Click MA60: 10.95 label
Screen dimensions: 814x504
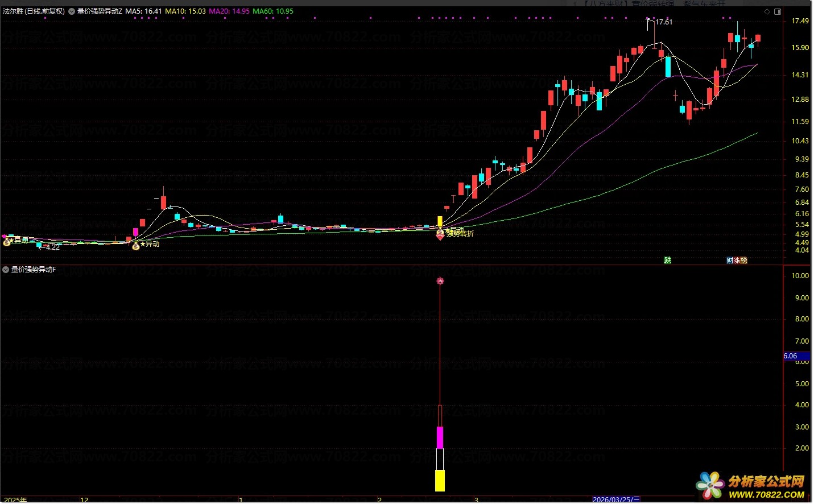coord(273,11)
